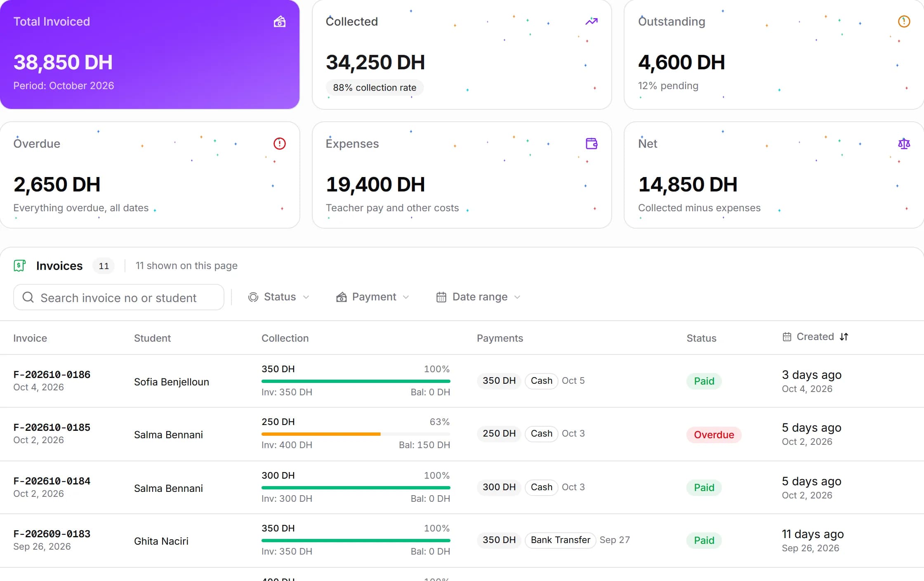
Task: Open invoice F-202610-0186
Action: (x=52, y=375)
